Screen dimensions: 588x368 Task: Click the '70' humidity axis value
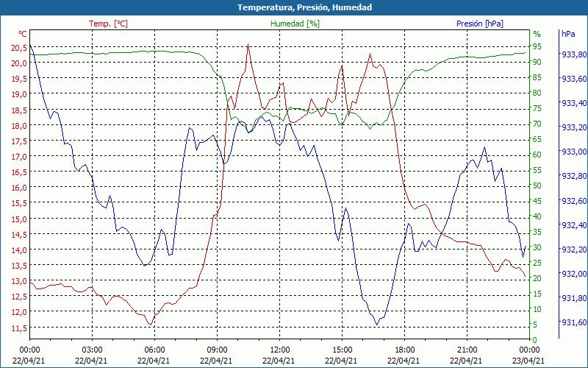tap(537, 124)
